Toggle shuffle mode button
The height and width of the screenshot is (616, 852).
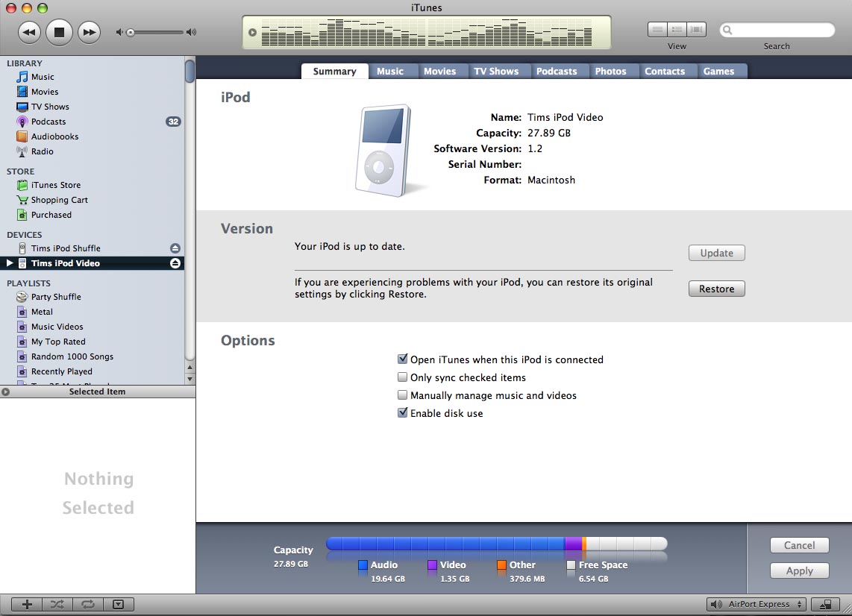pos(57,604)
